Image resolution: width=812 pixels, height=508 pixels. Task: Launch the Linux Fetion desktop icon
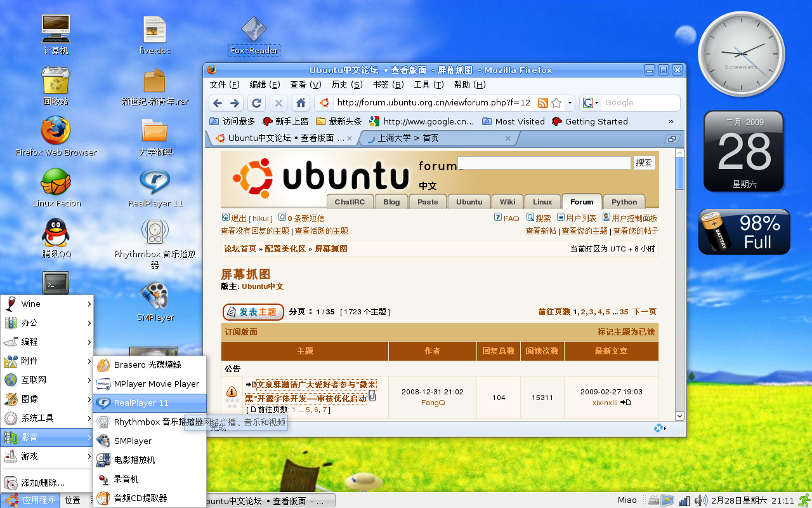56,188
